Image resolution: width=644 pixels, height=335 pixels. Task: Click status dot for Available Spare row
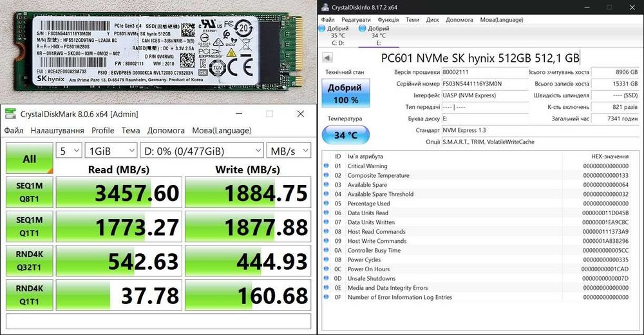pos(326,184)
